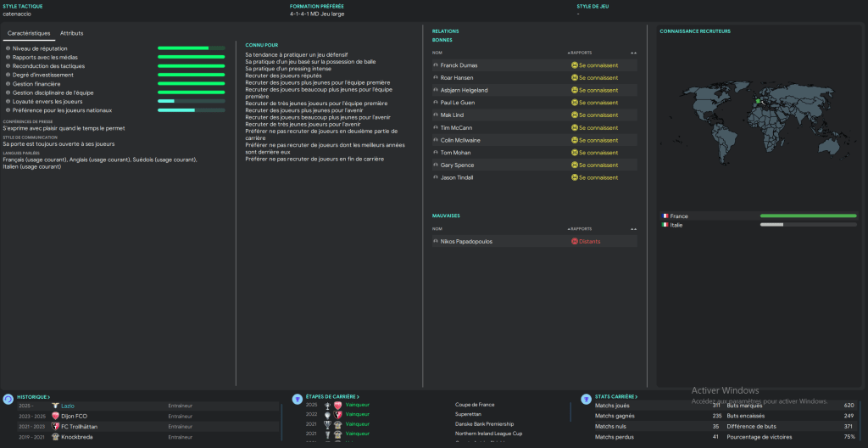Open Nikos Papadopoulos profile

466,242
